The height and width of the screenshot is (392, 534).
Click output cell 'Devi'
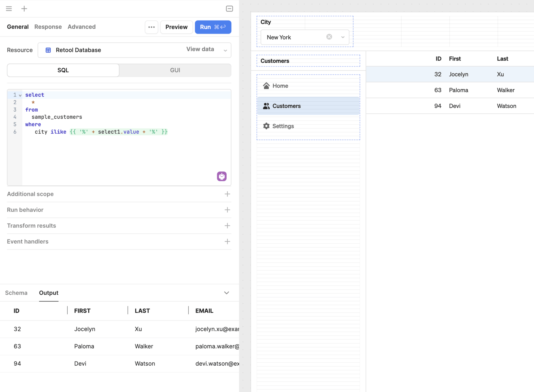[x=80, y=364]
